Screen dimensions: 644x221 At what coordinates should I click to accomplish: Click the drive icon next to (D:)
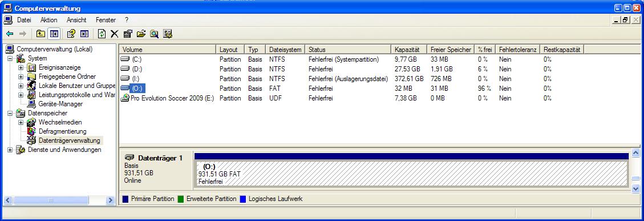125,69
